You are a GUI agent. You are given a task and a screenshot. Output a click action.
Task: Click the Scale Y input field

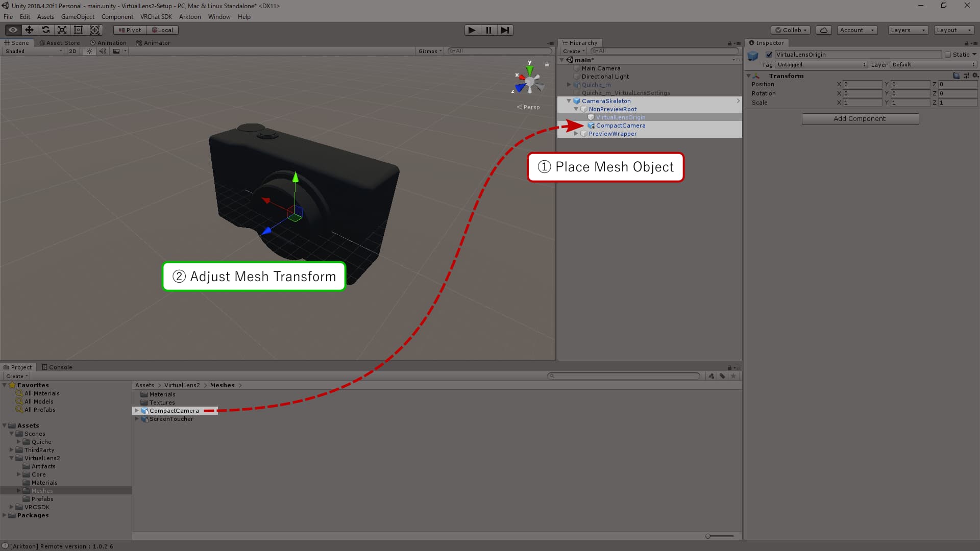click(910, 103)
